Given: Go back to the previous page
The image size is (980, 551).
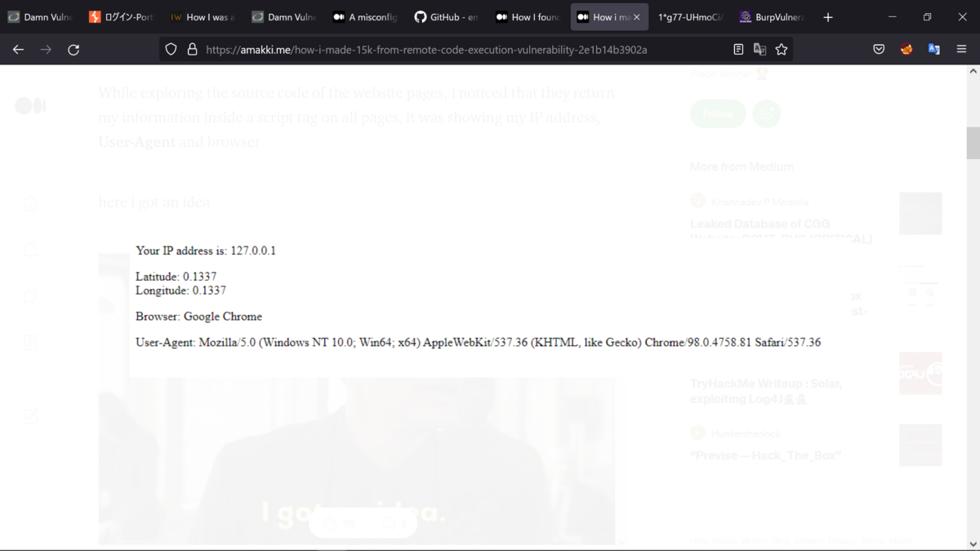Looking at the screenshot, I should coord(18,50).
